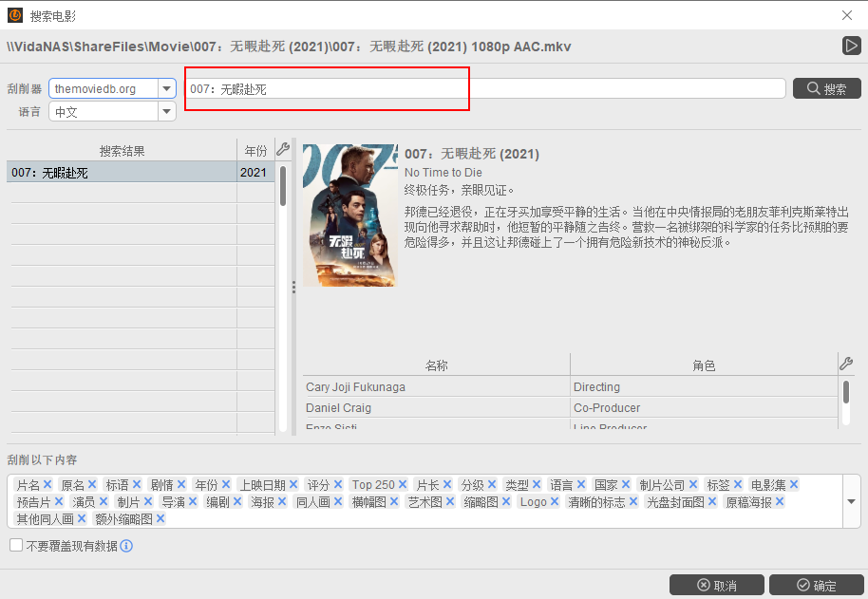Select the 007：无暇赴死 search result row
This screenshot has width=868, height=599.
coord(122,173)
